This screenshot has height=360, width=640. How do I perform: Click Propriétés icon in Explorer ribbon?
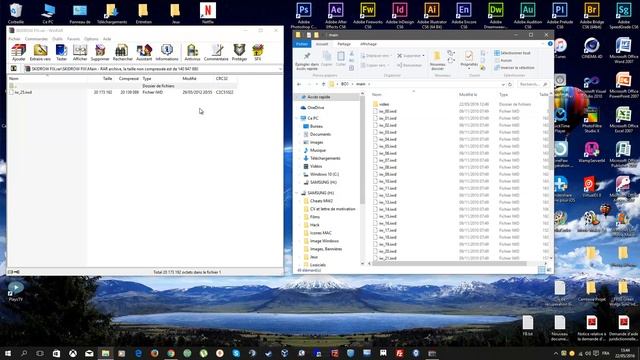click(x=469, y=60)
